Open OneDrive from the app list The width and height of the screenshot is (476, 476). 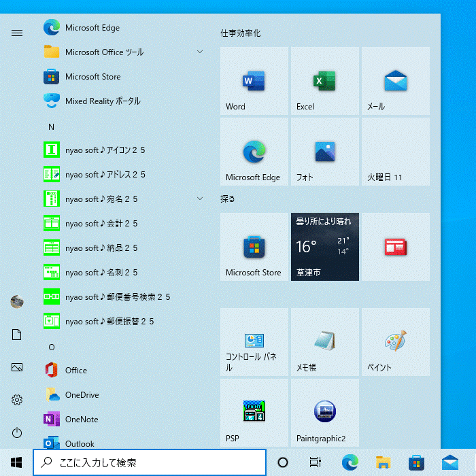tap(122, 394)
